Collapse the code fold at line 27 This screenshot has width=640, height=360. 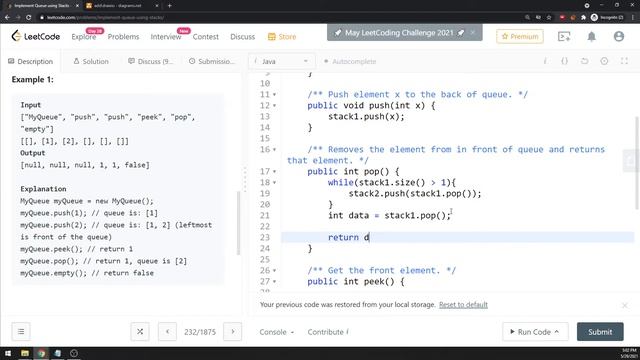tap(274, 281)
